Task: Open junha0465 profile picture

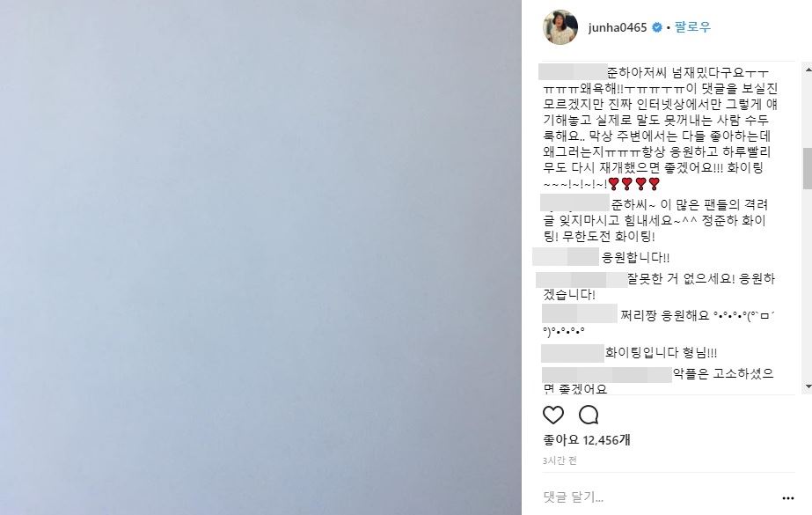Action: (560, 27)
